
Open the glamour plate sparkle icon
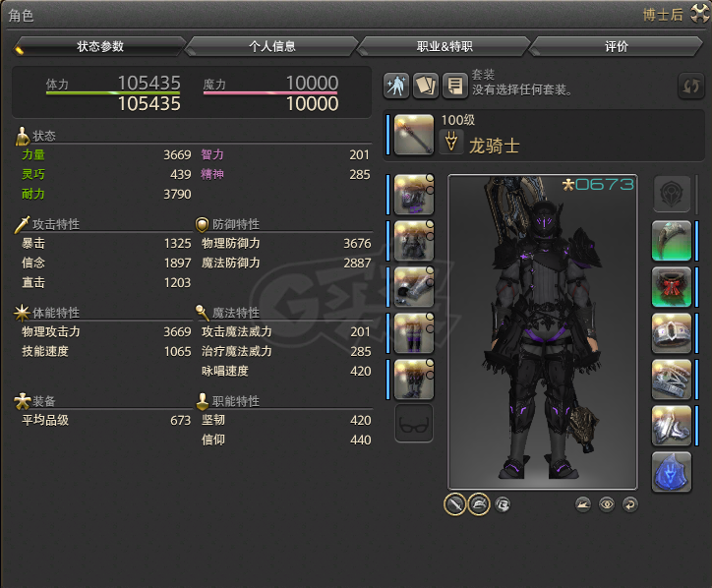(x=396, y=86)
